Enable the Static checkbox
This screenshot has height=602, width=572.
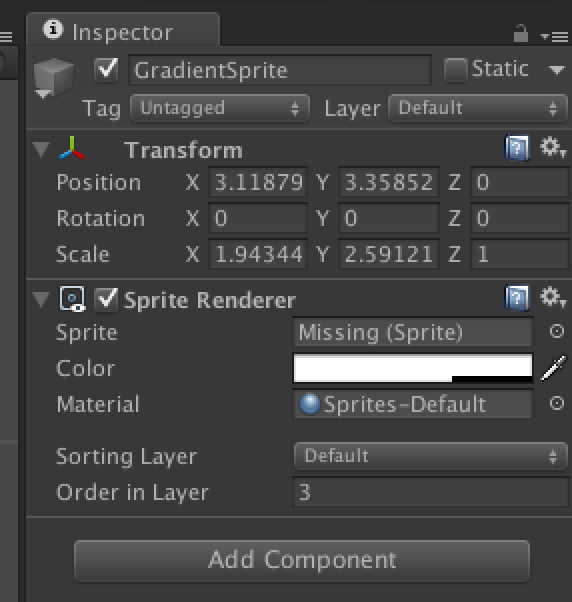[x=455, y=70]
